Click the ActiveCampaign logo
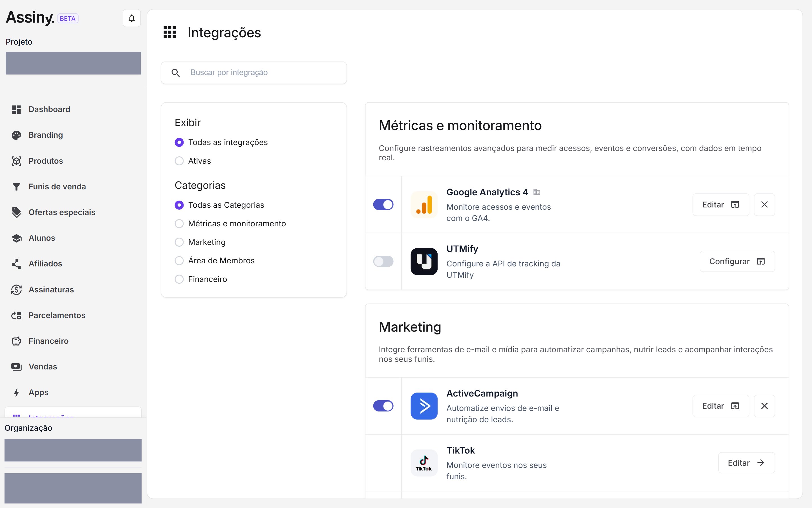The width and height of the screenshot is (812, 508). coord(424,406)
